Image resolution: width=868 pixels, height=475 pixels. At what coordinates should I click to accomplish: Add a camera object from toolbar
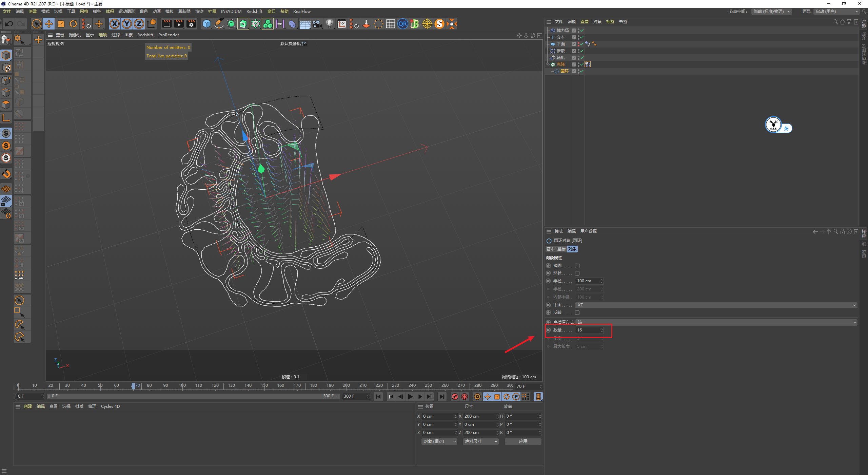click(x=317, y=24)
